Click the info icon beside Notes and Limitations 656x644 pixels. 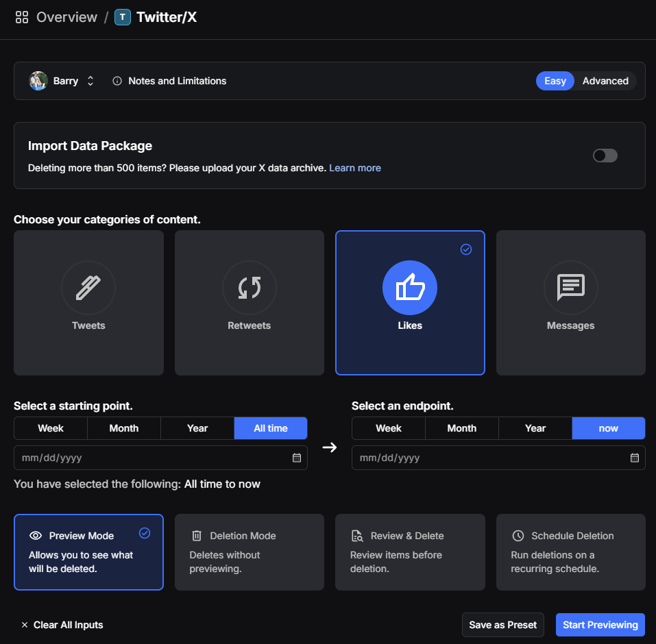[117, 81]
